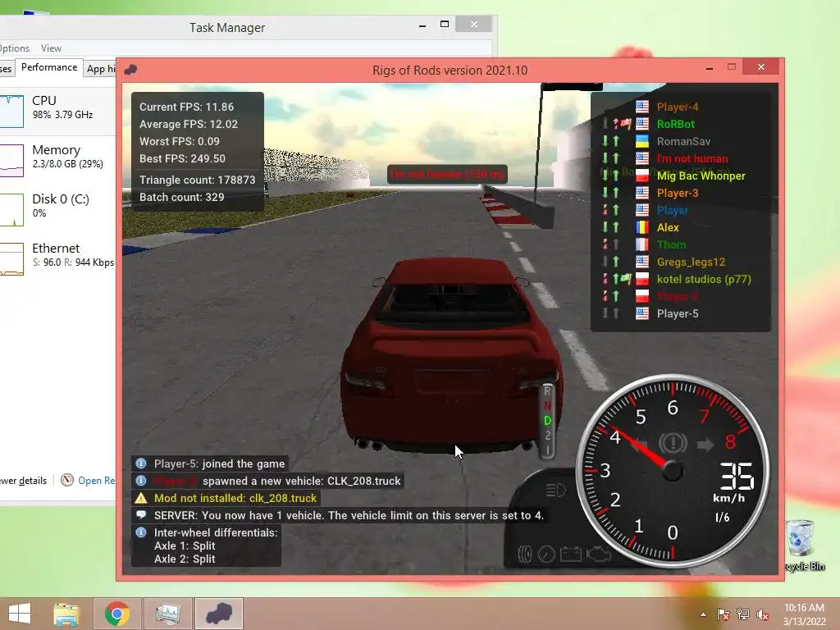Click the muted volume tray icon
This screenshot has width=840, height=630.
[x=763, y=614]
